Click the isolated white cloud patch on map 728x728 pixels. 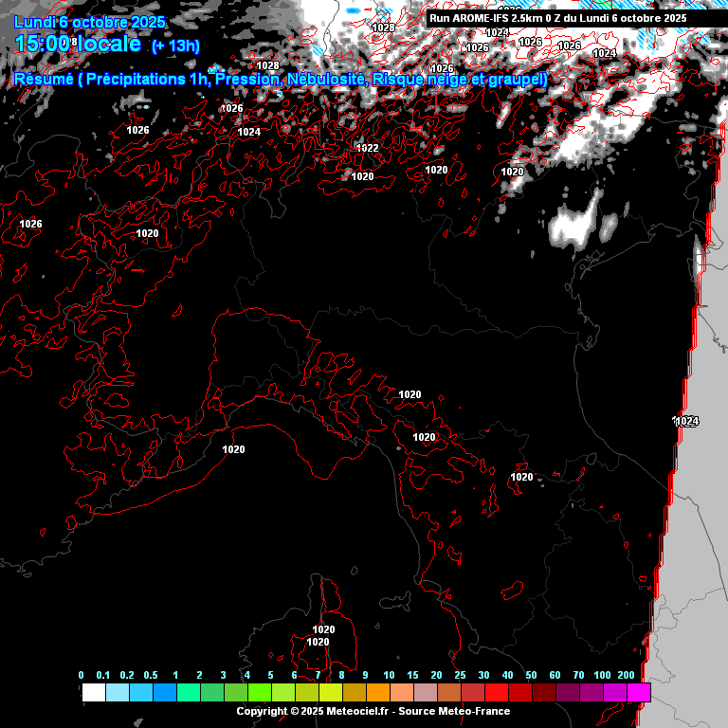580,226
